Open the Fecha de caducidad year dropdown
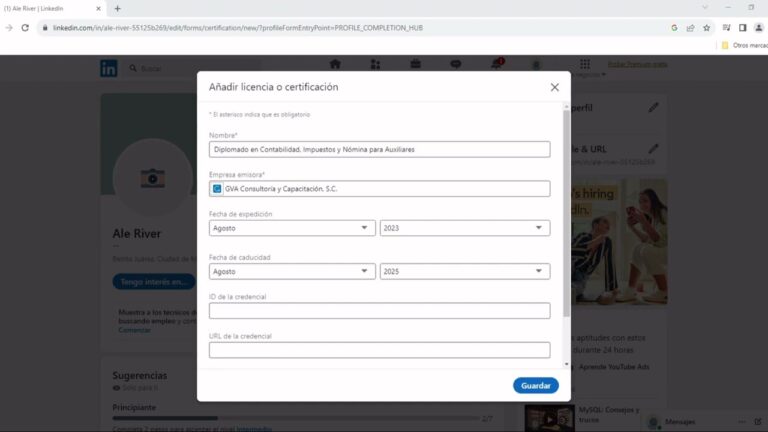 (465, 271)
